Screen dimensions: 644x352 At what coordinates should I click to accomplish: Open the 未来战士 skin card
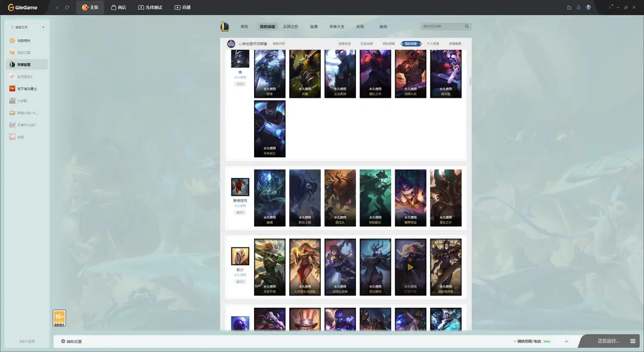pos(270,129)
